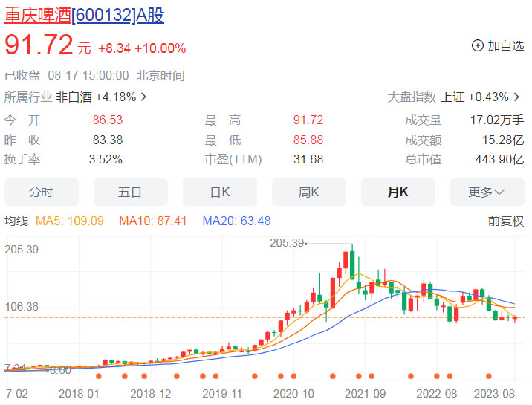Click the 前复权 adjustment option

click(x=506, y=221)
